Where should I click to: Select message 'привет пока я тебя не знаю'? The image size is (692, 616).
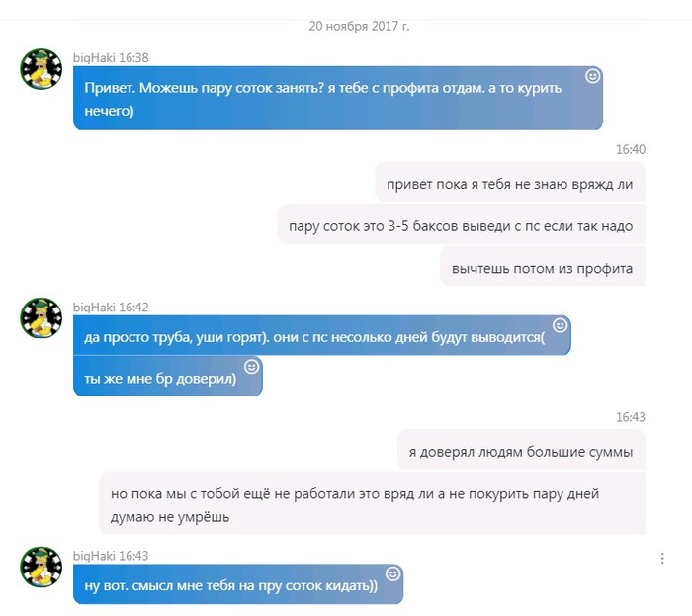(510, 184)
